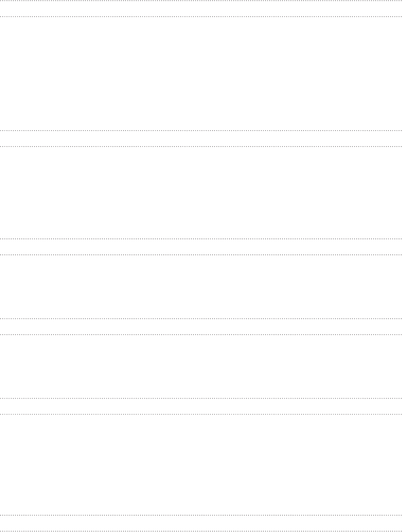
Task: Click the blank area between fifth and last line pairs
Action: click(x=201, y=465)
